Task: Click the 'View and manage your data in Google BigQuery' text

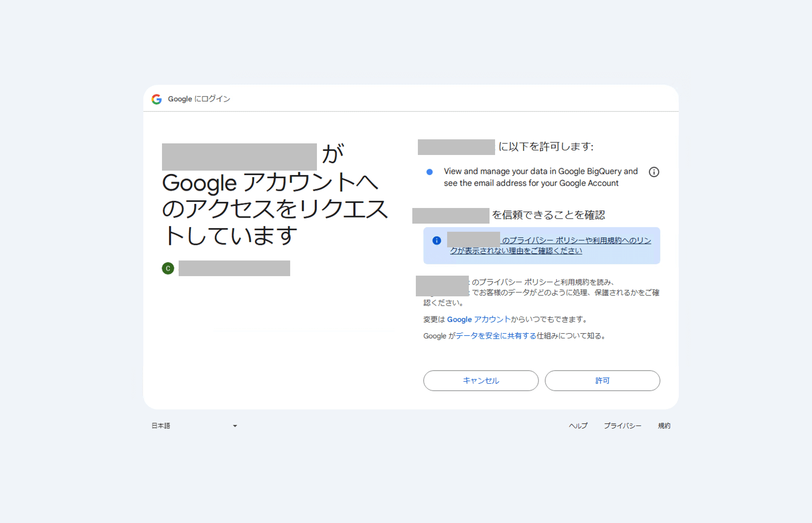Action: (541, 177)
